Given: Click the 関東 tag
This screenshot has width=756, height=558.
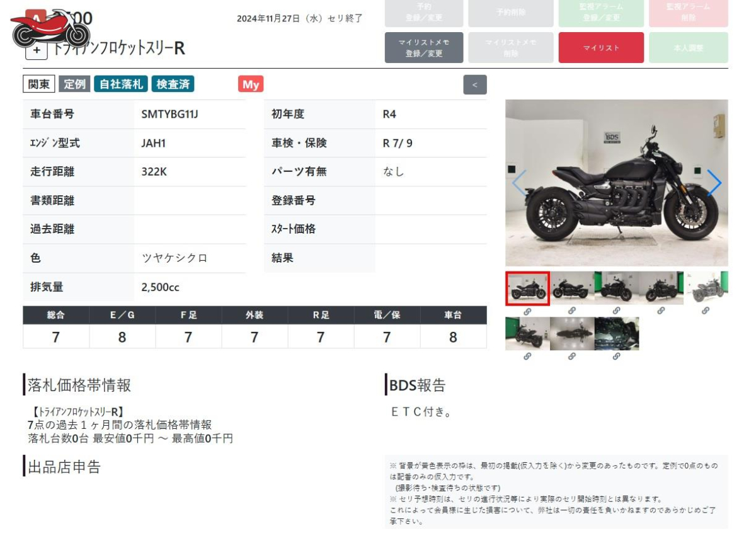Looking at the screenshot, I should coord(39,84).
